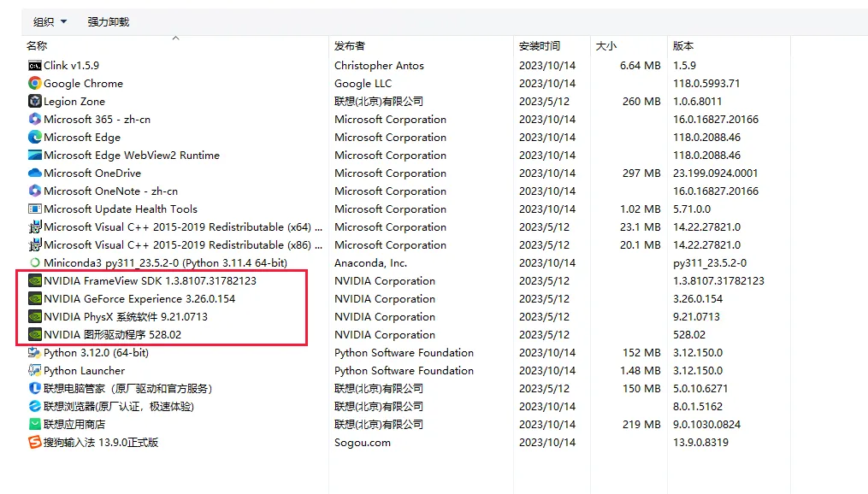The image size is (868, 494).
Task: Click the 联想应用商店 icon
Action: point(35,424)
